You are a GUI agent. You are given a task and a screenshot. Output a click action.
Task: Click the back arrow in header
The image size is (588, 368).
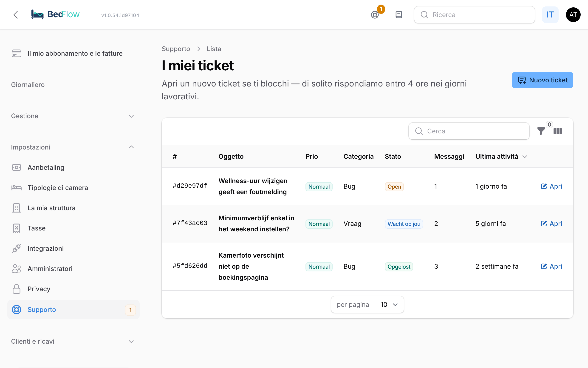point(16,15)
